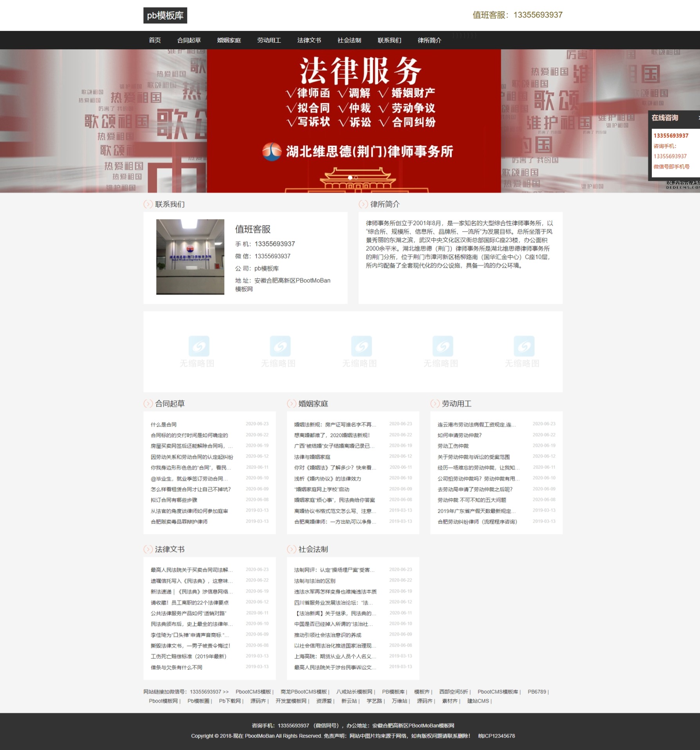
Task: Open article 推动引领社会法治意识的养成
Action: [328, 635]
